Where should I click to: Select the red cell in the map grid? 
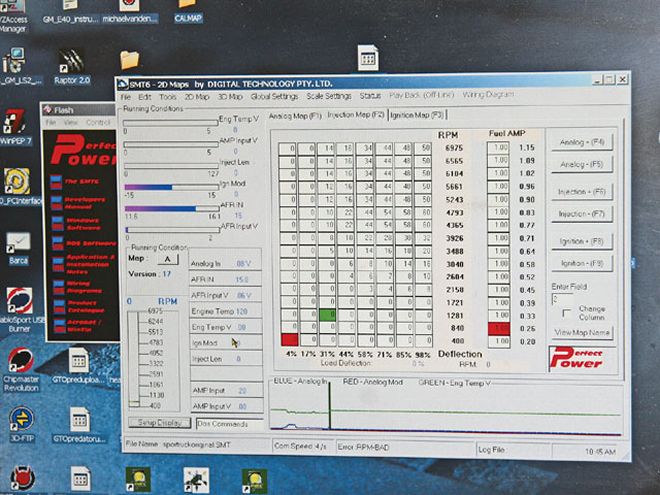pos(290,339)
